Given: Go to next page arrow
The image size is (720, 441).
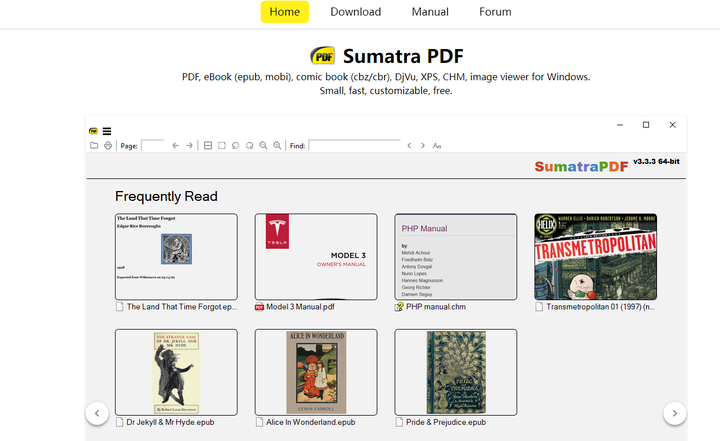Looking at the screenshot, I should [189, 146].
